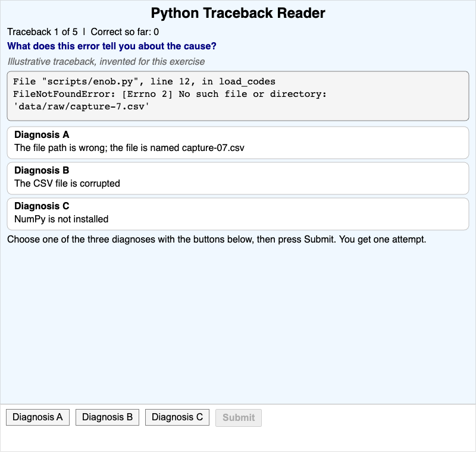The width and height of the screenshot is (476, 453).
Task: Choose the Diagnosis B button
Action: point(107,417)
